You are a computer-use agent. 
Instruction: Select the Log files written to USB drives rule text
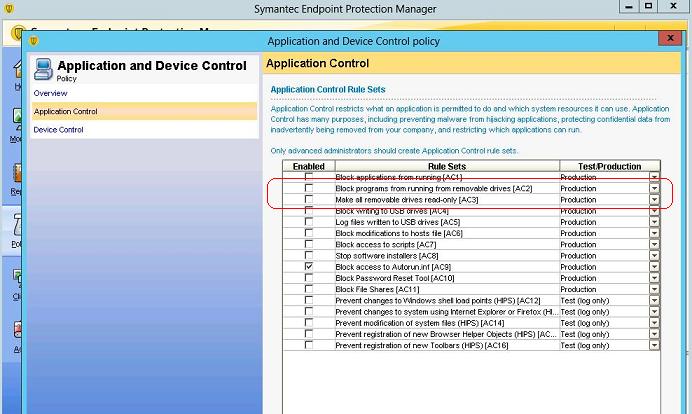[398, 222]
